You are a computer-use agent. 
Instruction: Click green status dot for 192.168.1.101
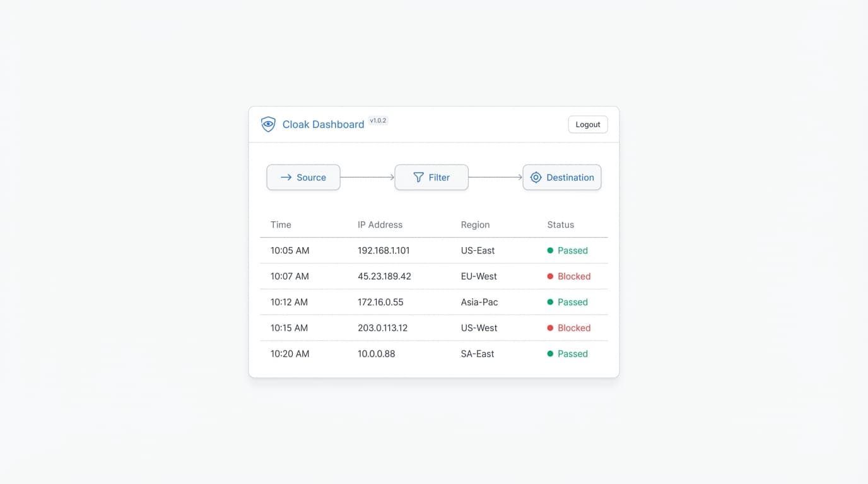[x=550, y=251]
